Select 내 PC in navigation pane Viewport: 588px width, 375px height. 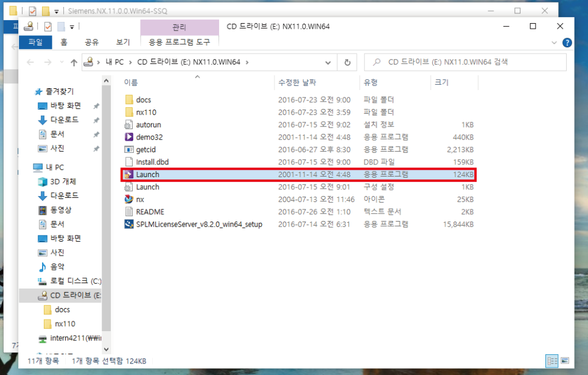click(55, 167)
